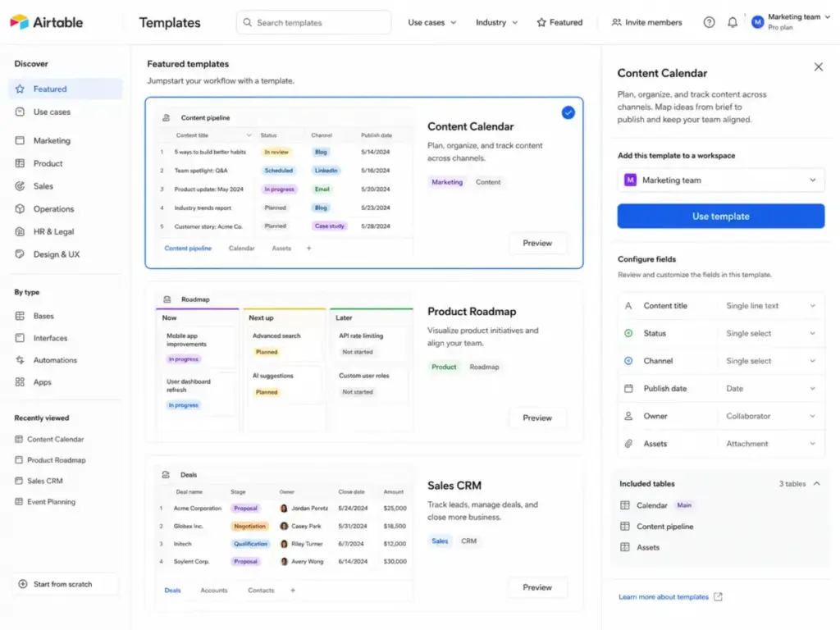Switch to Accounts tab in Deals preview
Viewport: 840px width, 630px height.
(214, 591)
